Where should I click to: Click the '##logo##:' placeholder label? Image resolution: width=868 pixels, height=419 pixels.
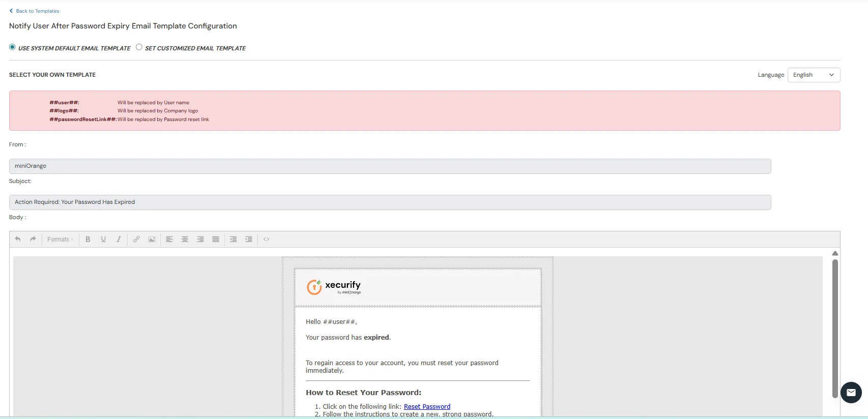point(64,111)
